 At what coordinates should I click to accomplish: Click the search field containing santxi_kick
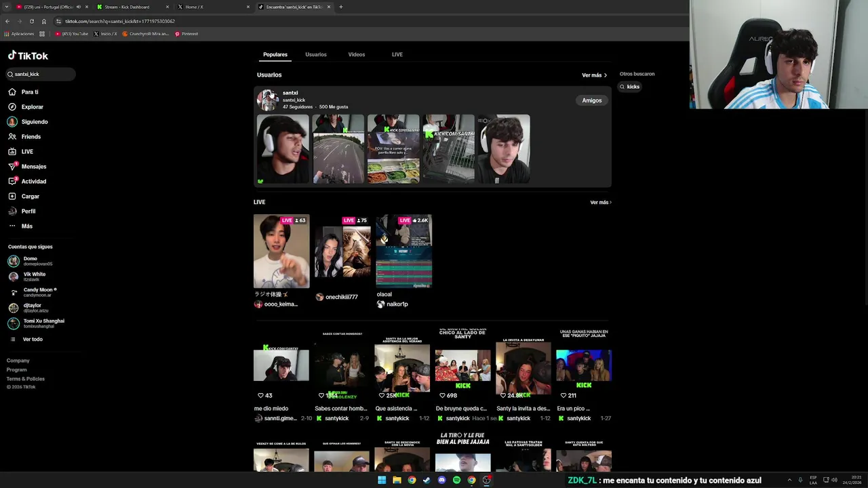(x=41, y=74)
